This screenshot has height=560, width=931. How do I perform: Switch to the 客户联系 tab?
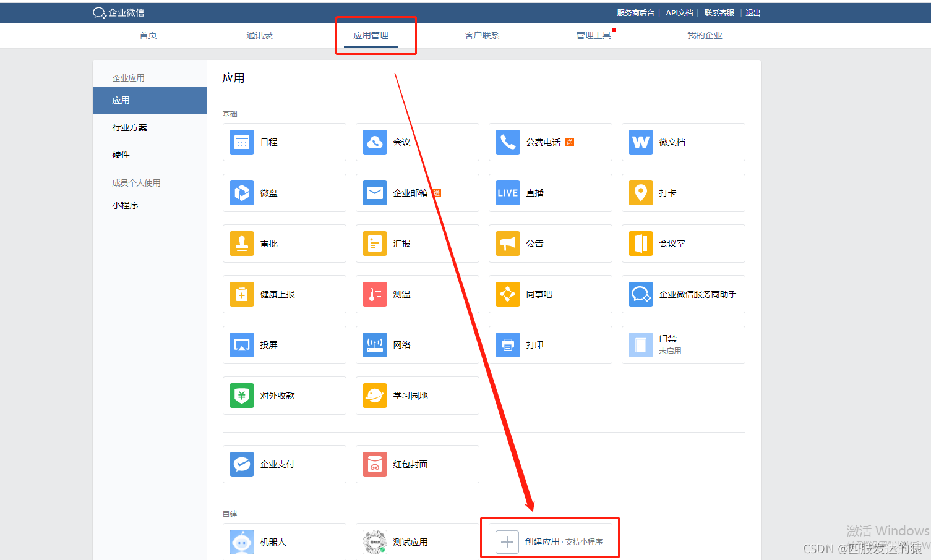[x=482, y=35]
